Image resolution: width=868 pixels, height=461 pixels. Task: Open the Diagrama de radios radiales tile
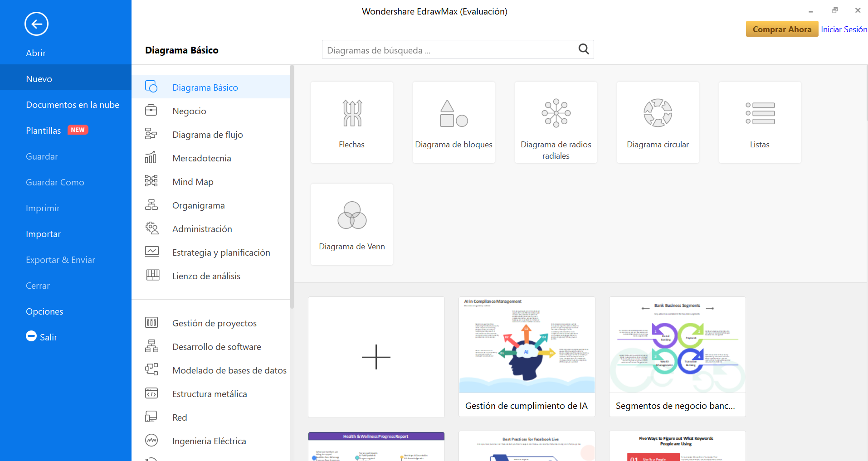coord(556,122)
